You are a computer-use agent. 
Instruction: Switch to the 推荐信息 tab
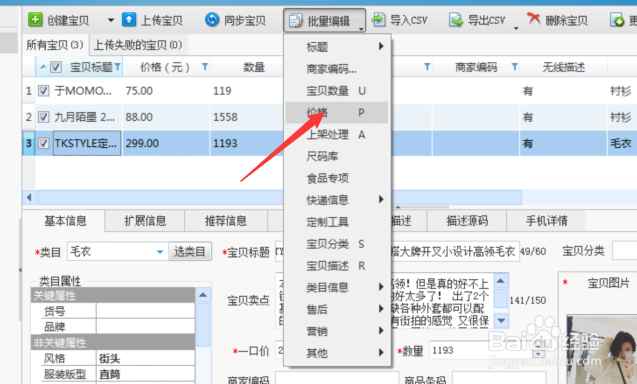(225, 221)
